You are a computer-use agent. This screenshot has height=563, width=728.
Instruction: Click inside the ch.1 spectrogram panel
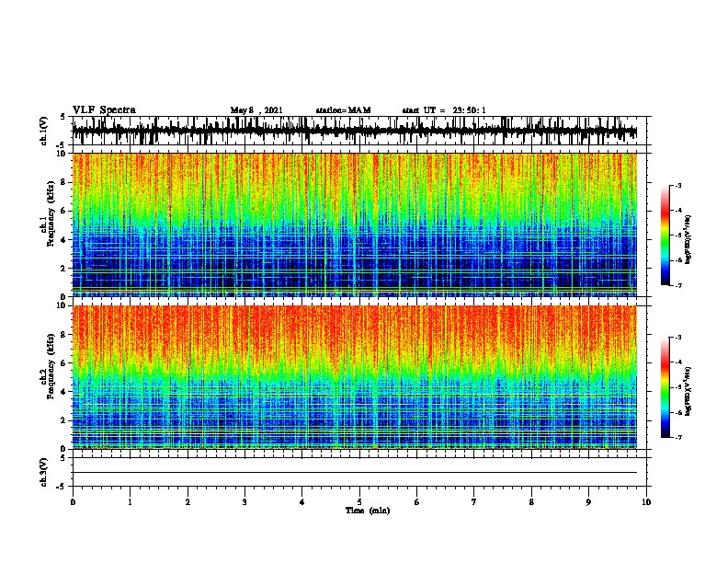click(355, 224)
